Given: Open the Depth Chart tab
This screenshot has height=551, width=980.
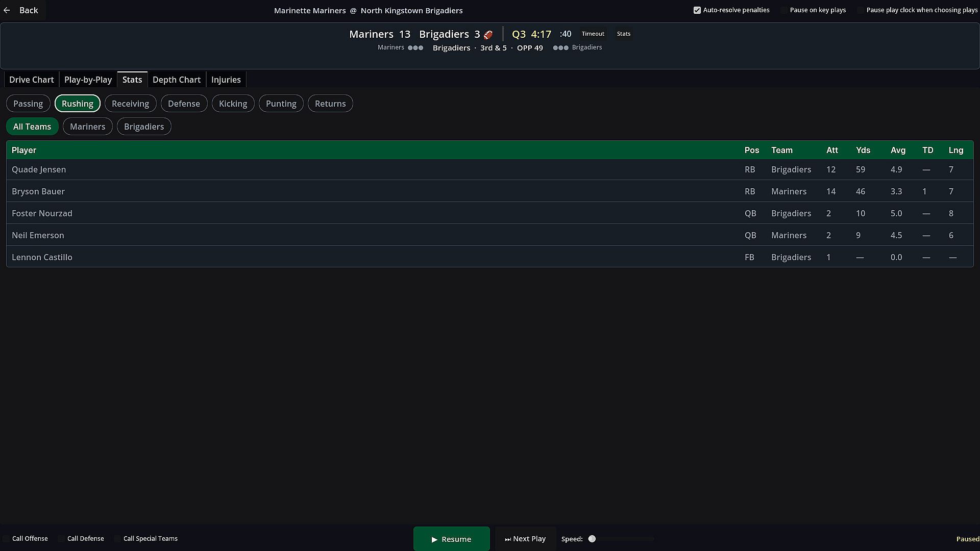Looking at the screenshot, I should click(x=177, y=80).
